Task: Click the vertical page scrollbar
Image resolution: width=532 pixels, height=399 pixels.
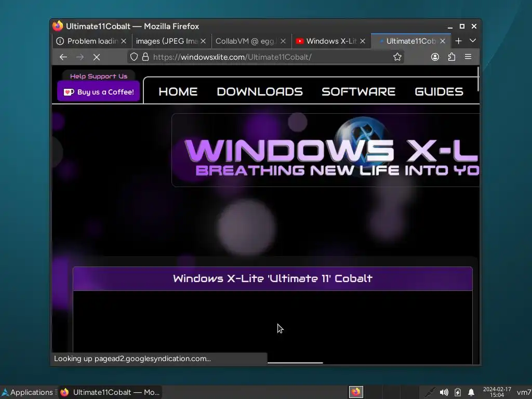Action: (478, 79)
